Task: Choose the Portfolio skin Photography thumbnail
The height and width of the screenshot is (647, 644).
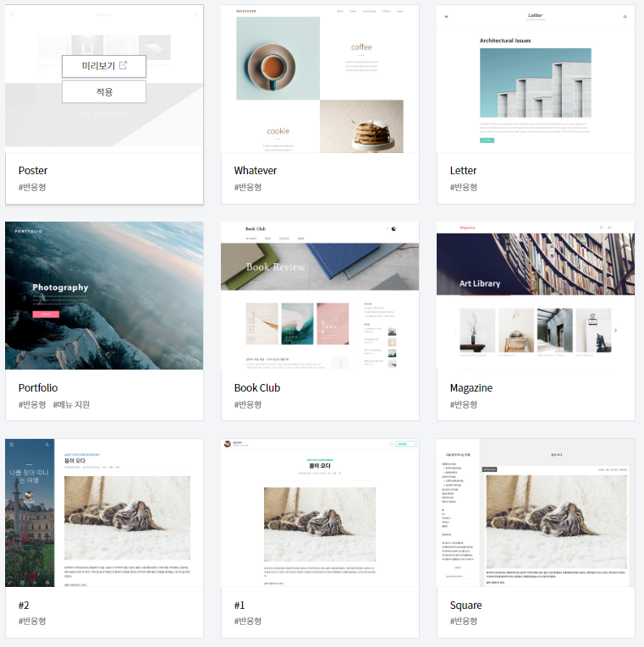Action: tap(104, 295)
